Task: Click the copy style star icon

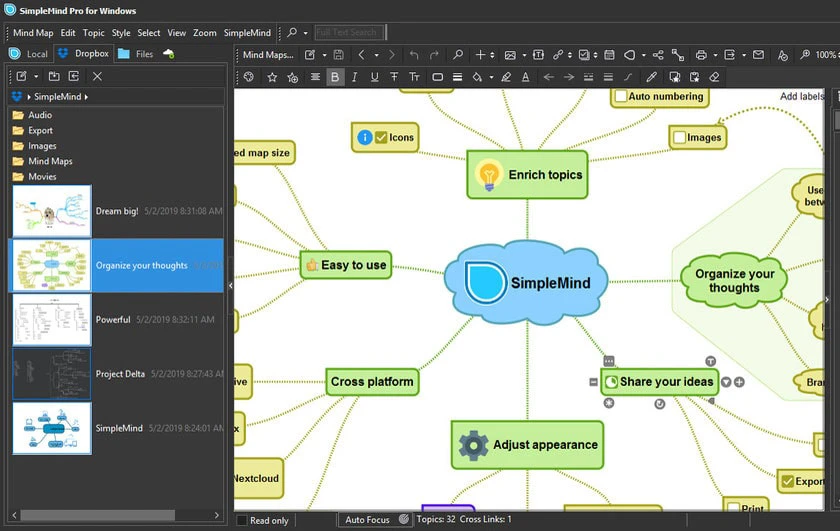Action: pyautogui.click(x=674, y=77)
